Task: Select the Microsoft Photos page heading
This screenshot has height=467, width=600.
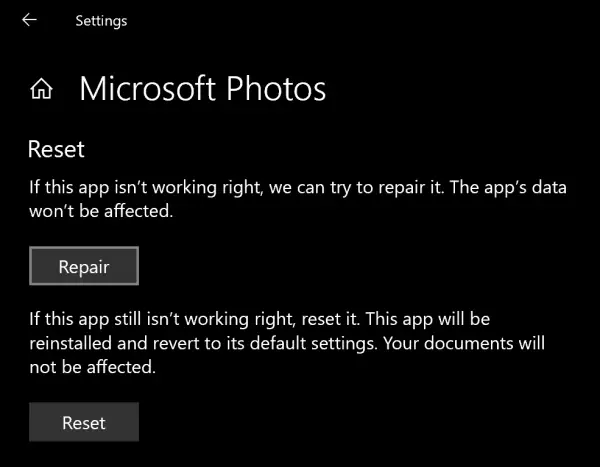Action: 202,89
